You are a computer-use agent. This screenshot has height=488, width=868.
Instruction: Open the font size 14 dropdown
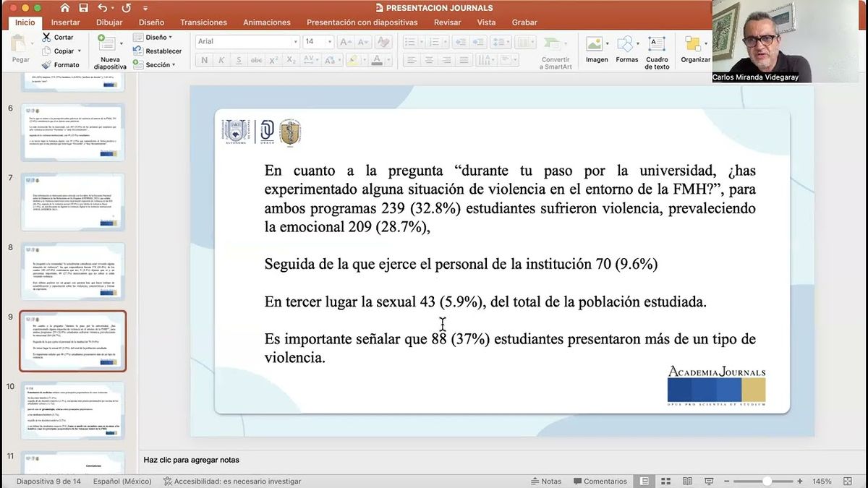tap(329, 42)
